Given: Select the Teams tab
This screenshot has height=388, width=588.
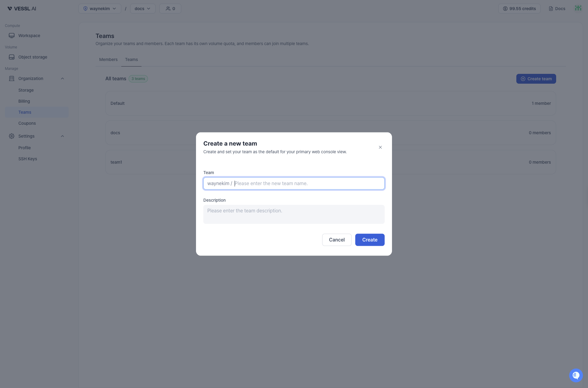Looking at the screenshot, I should click(x=131, y=59).
